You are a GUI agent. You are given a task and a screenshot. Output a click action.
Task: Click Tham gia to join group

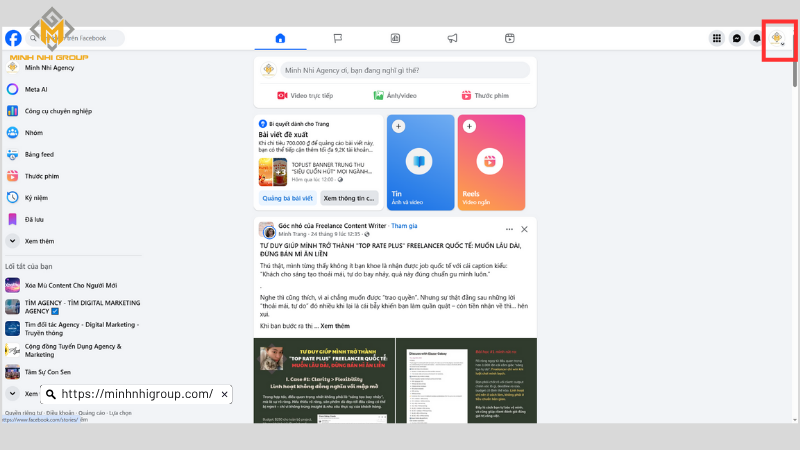tap(404, 226)
